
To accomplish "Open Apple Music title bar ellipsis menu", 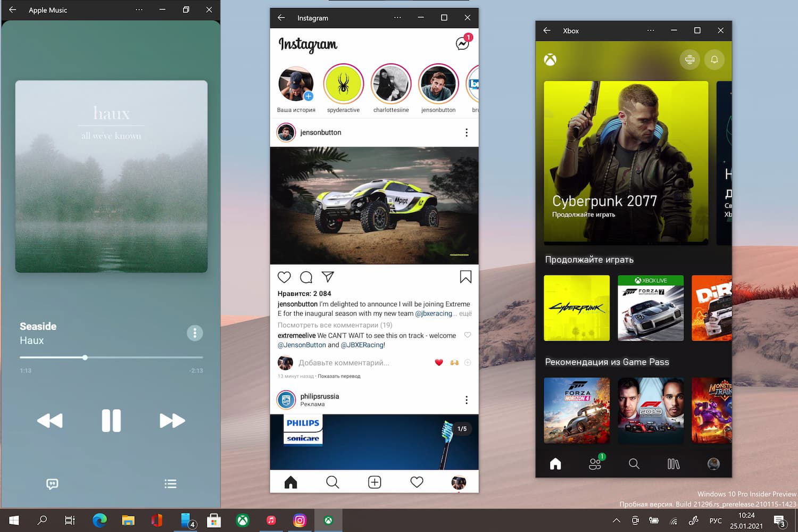I will click(139, 10).
